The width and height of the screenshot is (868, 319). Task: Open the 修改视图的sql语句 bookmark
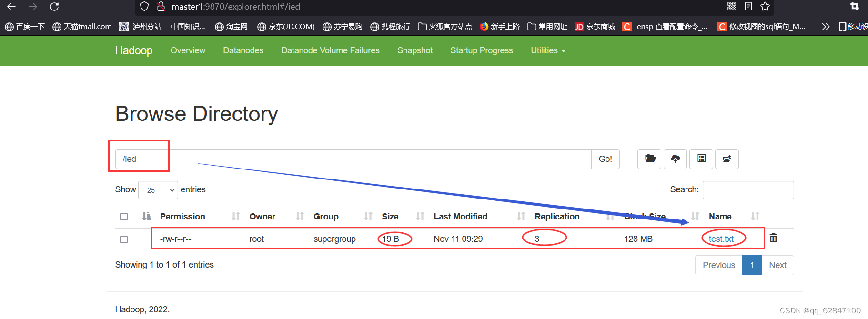762,27
